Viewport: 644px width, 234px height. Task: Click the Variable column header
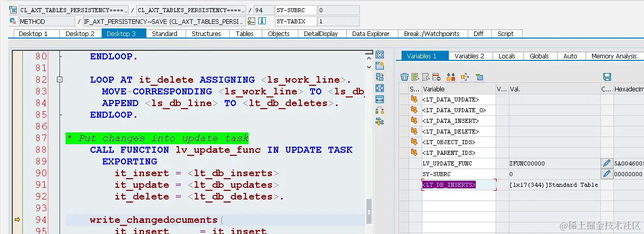(458, 89)
